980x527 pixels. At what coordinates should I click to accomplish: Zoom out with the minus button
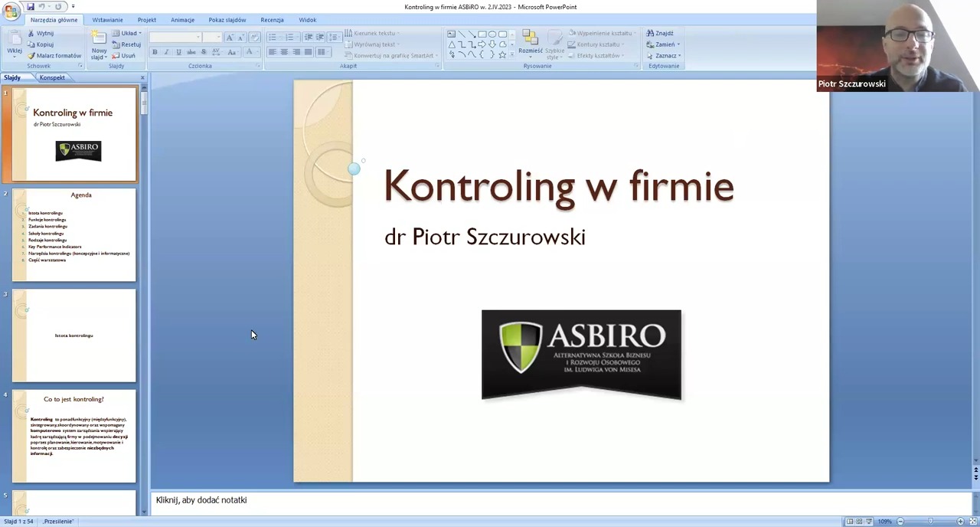click(900, 522)
